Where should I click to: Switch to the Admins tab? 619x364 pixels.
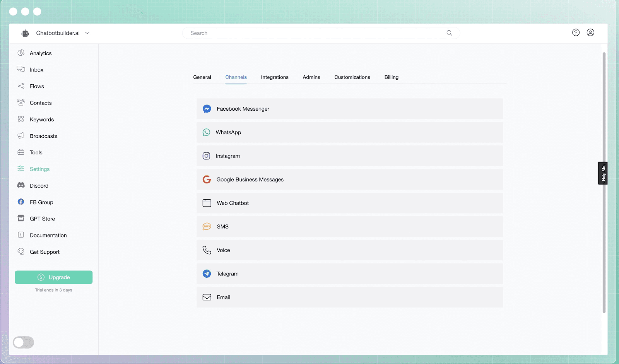click(x=311, y=77)
